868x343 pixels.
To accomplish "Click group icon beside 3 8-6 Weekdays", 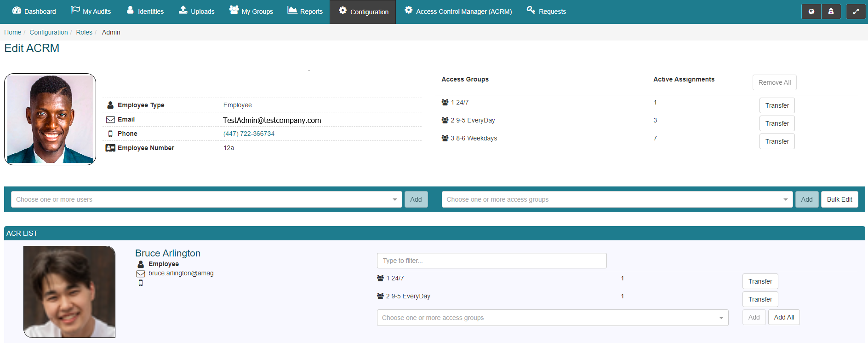I will tap(445, 138).
